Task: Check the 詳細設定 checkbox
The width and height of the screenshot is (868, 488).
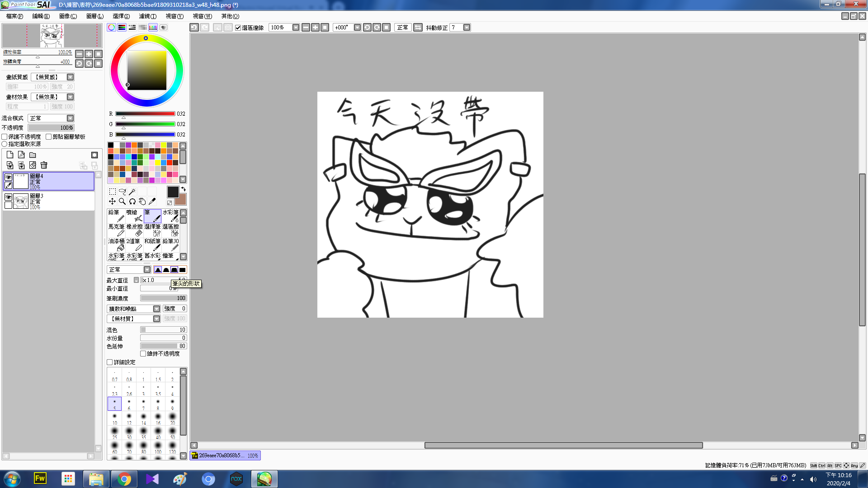Action: coord(109,362)
